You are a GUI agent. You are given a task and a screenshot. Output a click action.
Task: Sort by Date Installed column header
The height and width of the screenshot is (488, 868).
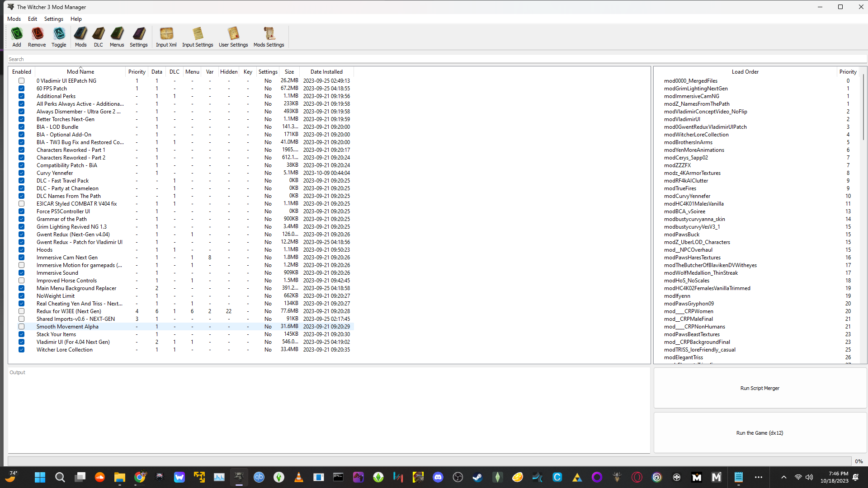tap(326, 72)
